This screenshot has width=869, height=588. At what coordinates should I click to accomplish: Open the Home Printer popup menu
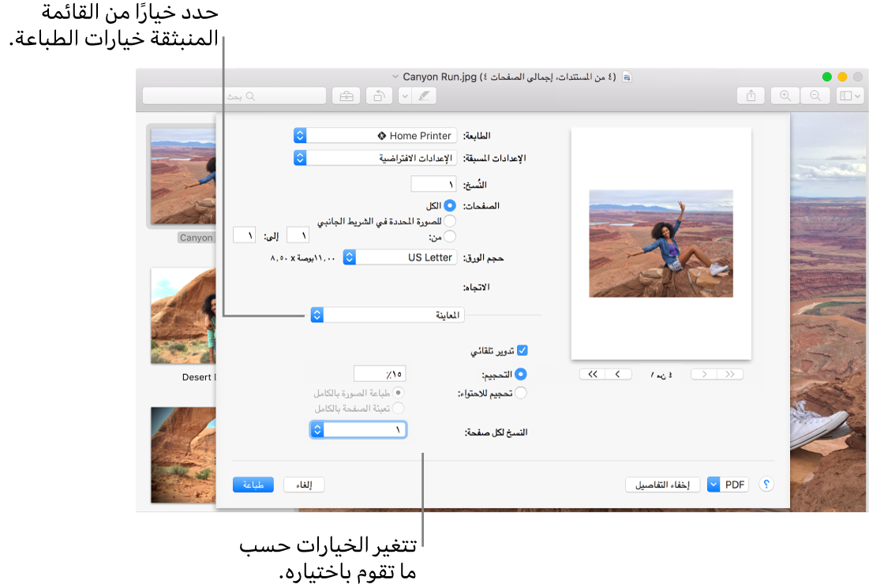[375, 136]
